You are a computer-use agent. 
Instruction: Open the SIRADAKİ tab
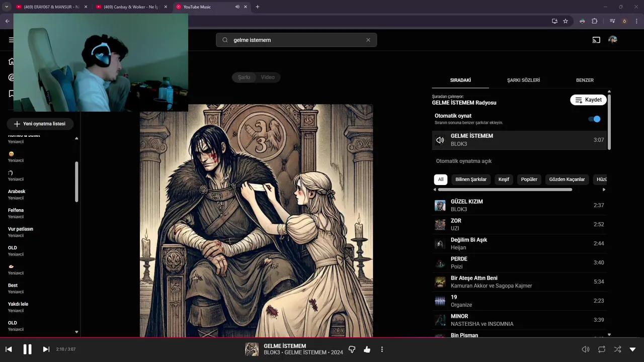pos(460,80)
